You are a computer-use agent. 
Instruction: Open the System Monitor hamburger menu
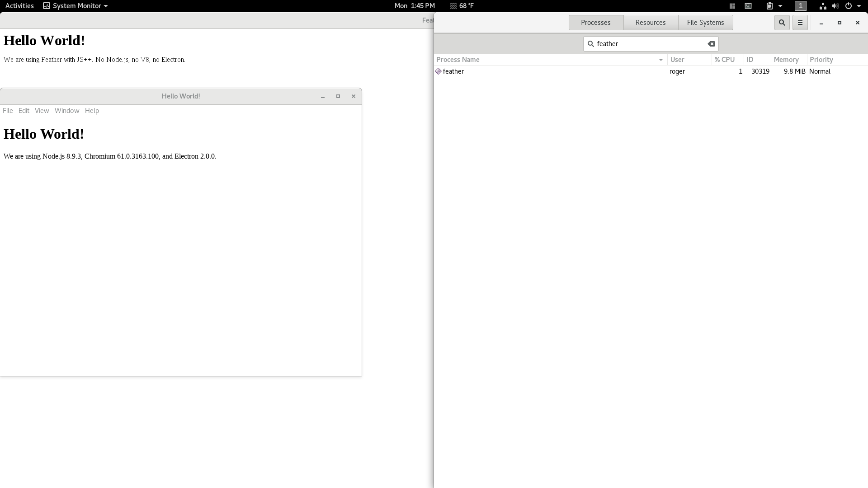800,23
